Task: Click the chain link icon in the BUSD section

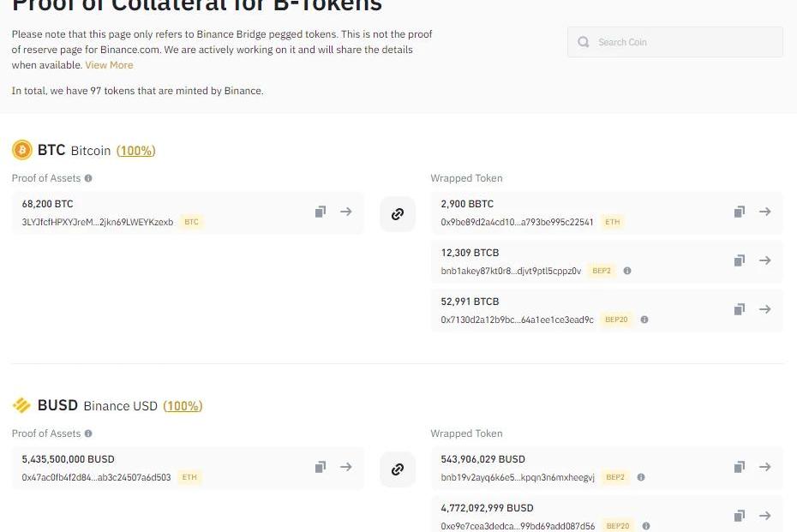Action: [398, 469]
